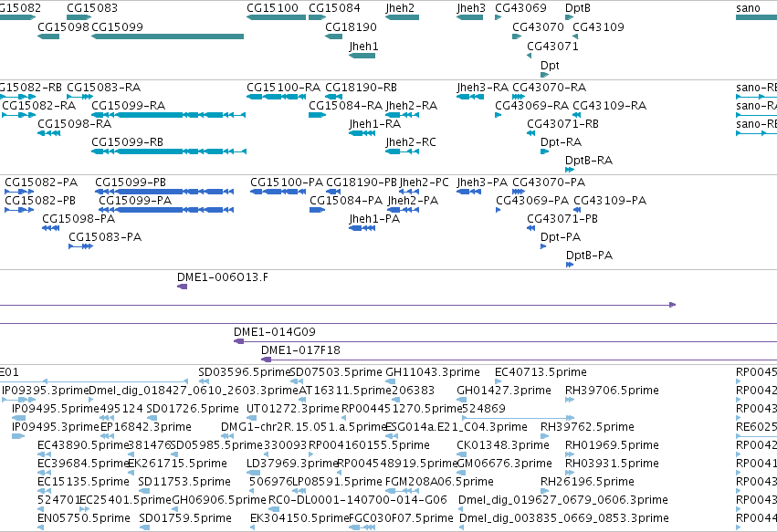777x532 pixels.
Task: Open transcript DptB-RA
Action: coord(570,170)
